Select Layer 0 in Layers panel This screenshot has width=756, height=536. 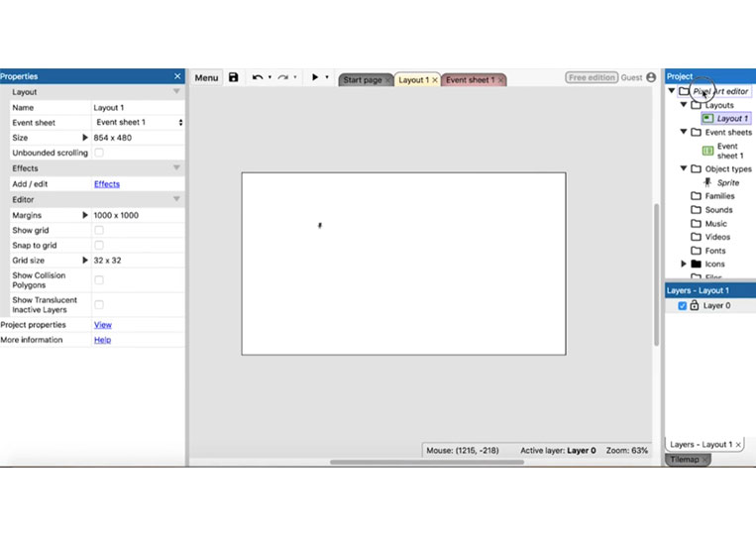pyautogui.click(x=716, y=305)
